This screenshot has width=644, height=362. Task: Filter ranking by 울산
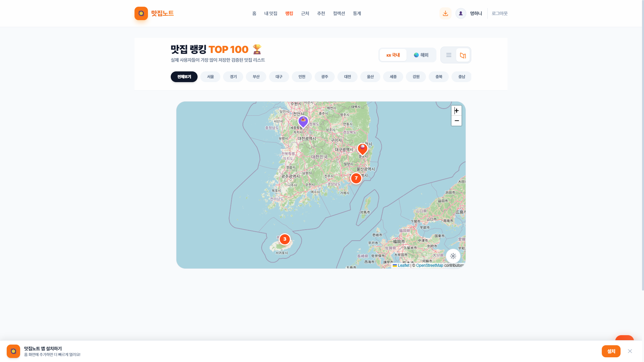coord(370,77)
